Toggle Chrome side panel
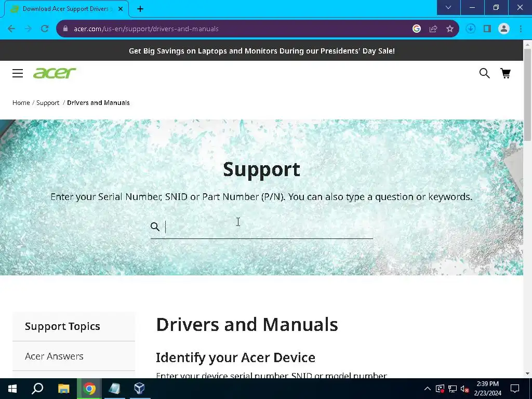Screen dimensions: 532x399 coord(487,29)
